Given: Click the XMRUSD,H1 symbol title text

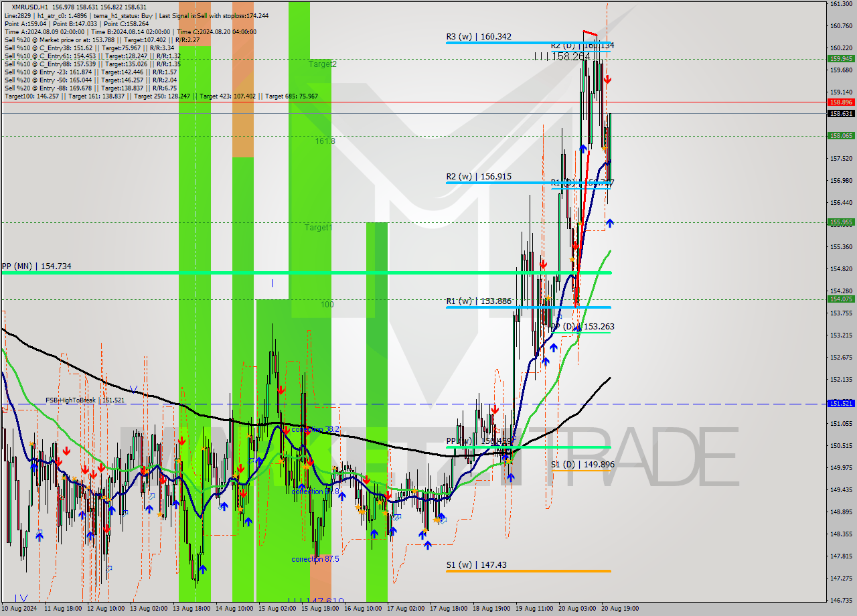Looking at the screenshot, I should (x=30, y=7).
